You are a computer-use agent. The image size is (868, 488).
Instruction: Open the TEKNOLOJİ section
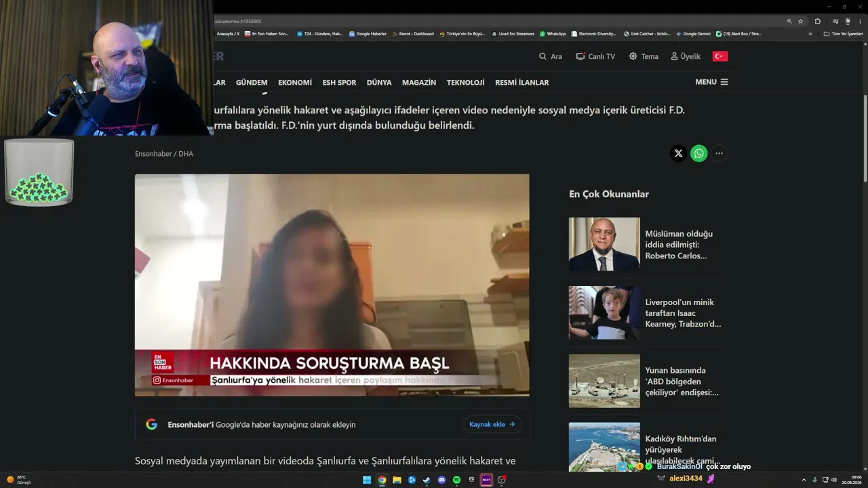pyautogui.click(x=465, y=82)
